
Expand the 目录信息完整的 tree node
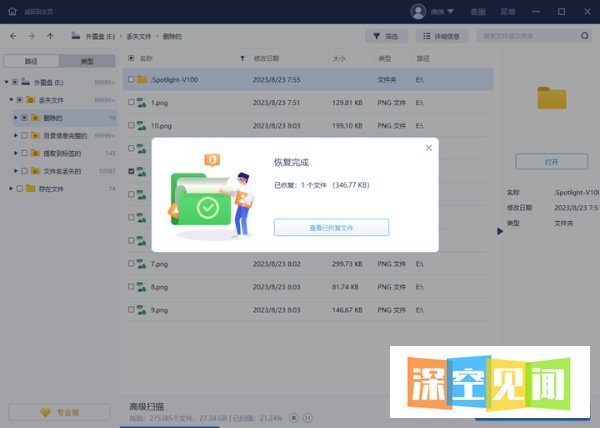(16, 135)
